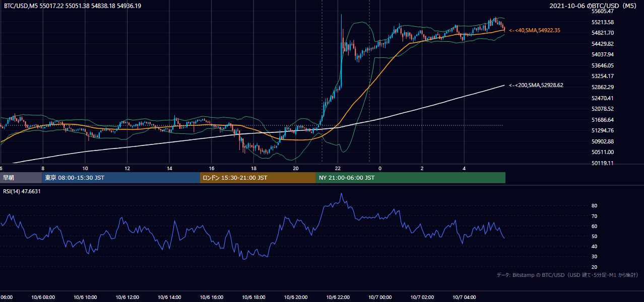644x302 pixels.
Task: Click the 10/7 00:00 time label
Action: coord(379,297)
